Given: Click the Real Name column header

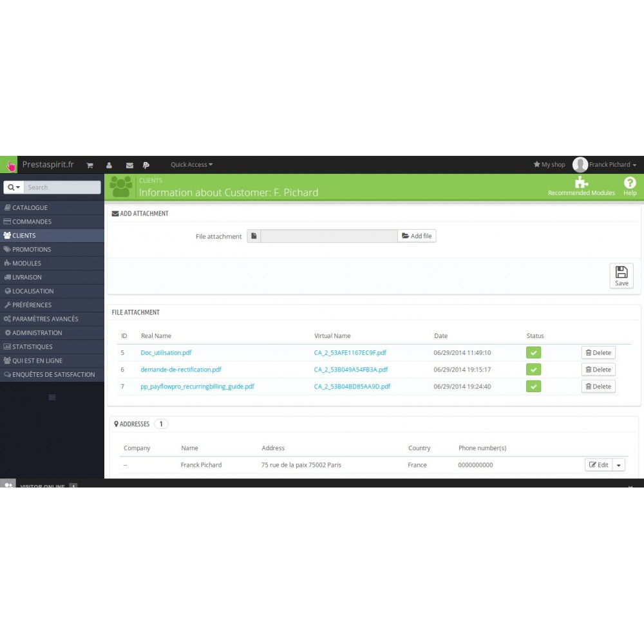Looking at the screenshot, I should [156, 336].
